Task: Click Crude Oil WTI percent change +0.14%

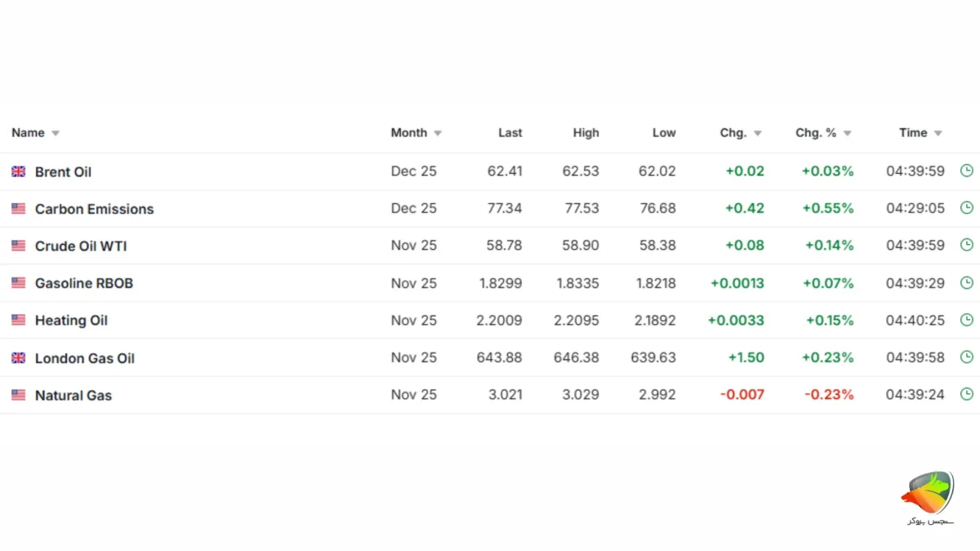Action: pos(829,246)
